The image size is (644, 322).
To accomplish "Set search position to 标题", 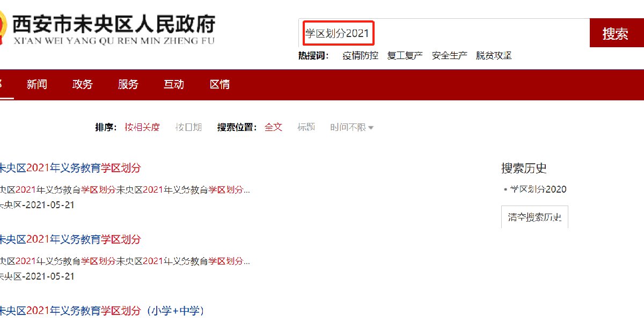I will coord(306,127).
